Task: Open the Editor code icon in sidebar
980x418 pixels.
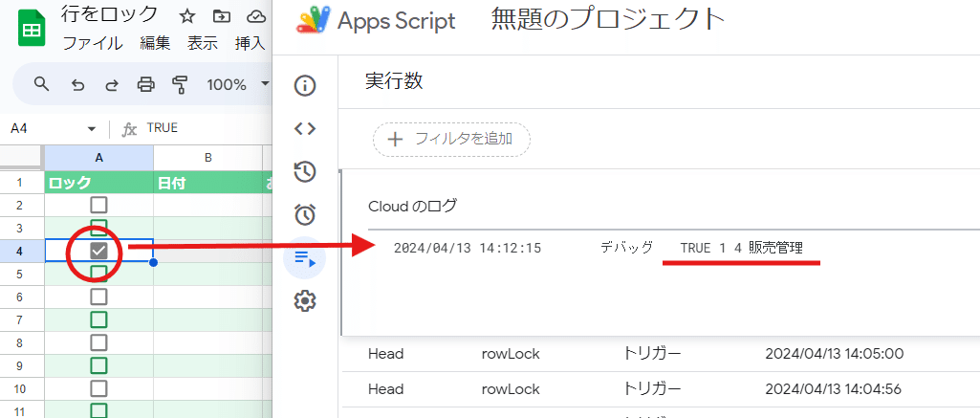Action: (305, 128)
